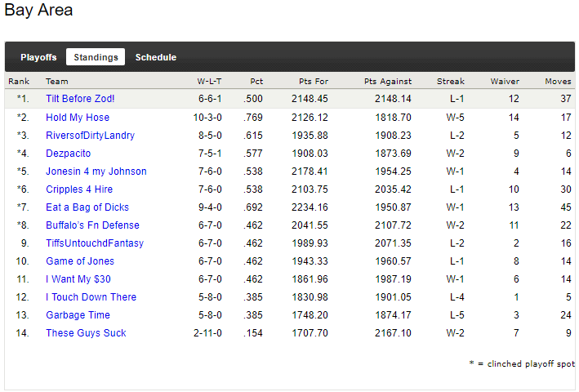Viewport: 579px width, 392px height.
Task: Click the Streak column header
Action: tap(450, 82)
